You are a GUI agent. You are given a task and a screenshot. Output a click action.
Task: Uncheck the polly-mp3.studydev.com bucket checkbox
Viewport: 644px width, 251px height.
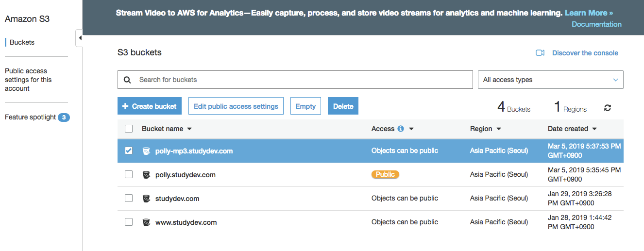[x=129, y=151]
